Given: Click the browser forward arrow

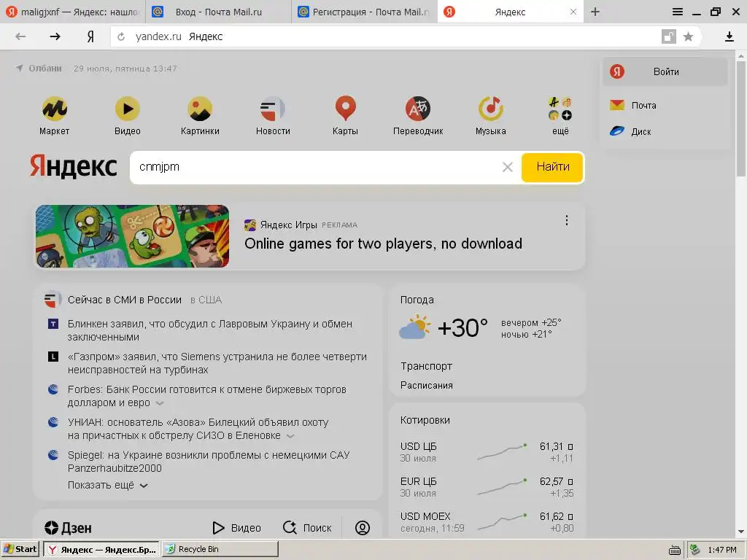Looking at the screenshot, I should [x=55, y=36].
